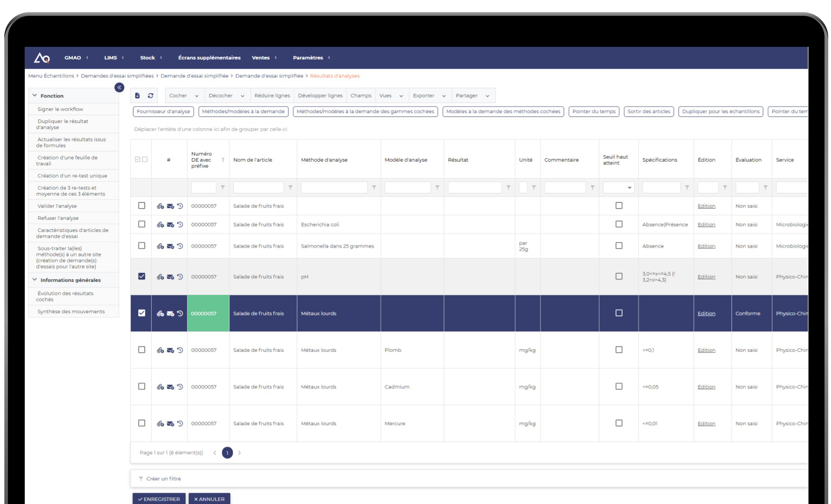Viewport: 831px width, 504px height.
Task: Click the Enregistrer button
Action: coord(159,499)
